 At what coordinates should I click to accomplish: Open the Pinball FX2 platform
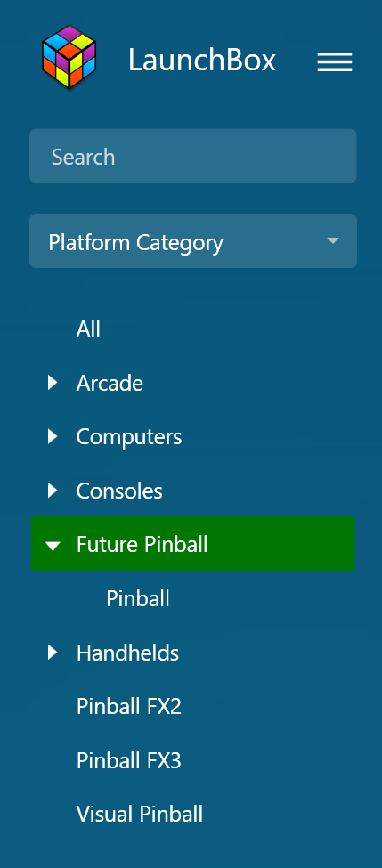click(x=129, y=707)
